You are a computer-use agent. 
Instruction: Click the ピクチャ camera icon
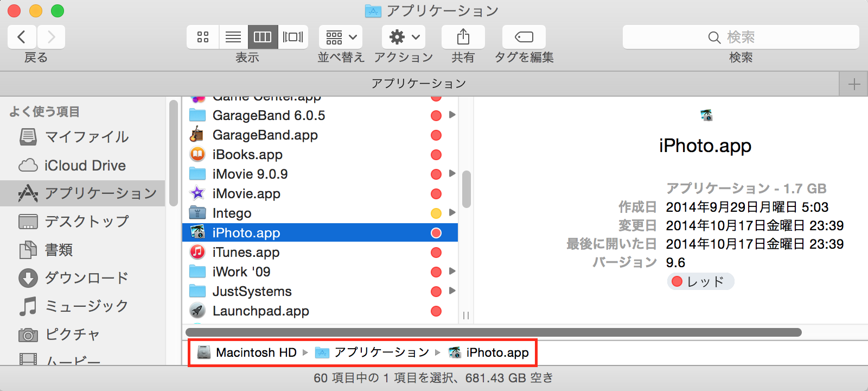pos(28,335)
